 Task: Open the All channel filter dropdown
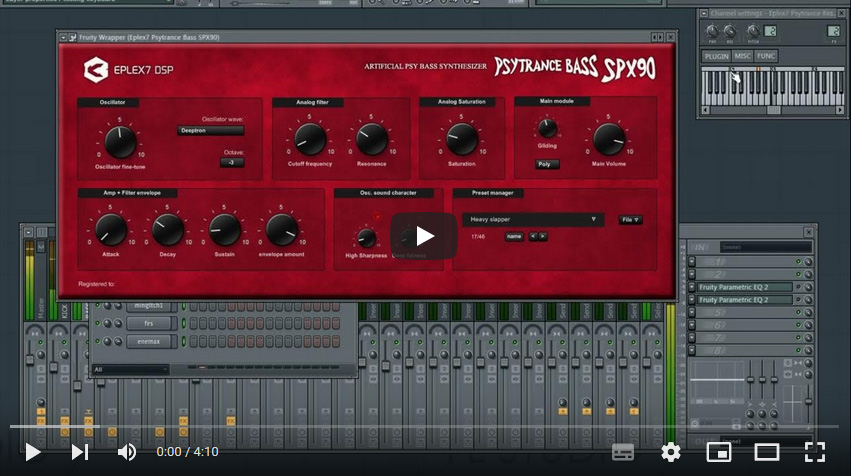coord(130,370)
